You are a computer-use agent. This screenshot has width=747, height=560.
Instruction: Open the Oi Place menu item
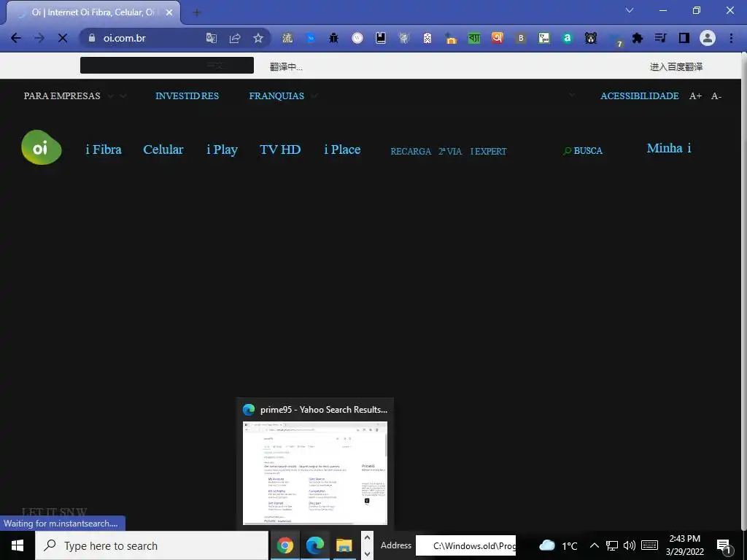(x=342, y=149)
